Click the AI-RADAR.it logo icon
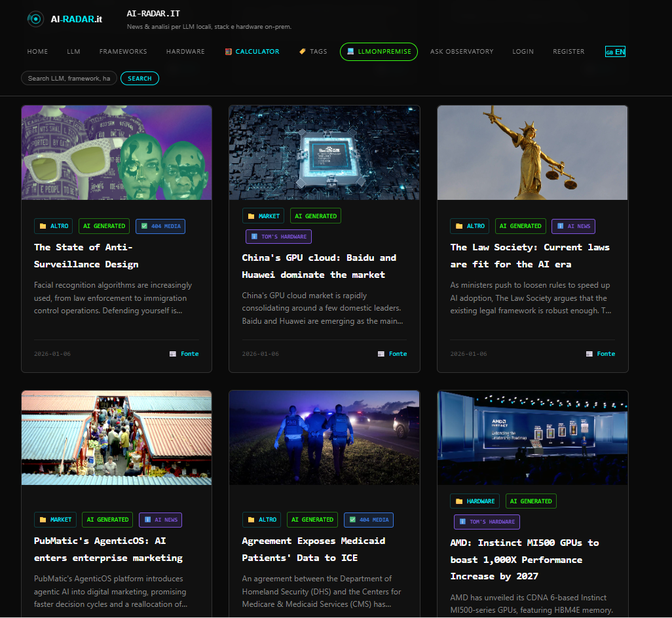This screenshot has width=672, height=618. (x=35, y=19)
